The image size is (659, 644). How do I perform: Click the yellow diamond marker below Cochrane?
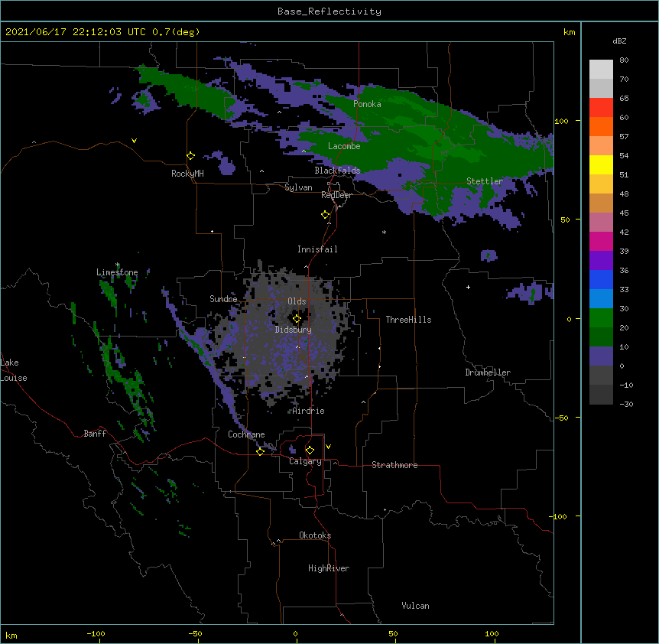(x=260, y=451)
